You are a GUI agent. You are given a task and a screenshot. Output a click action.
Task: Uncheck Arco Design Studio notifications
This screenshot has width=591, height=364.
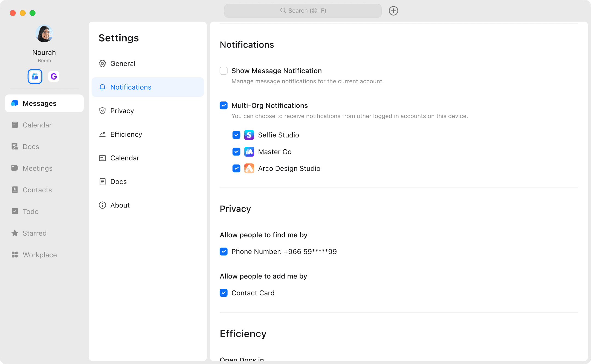236,168
